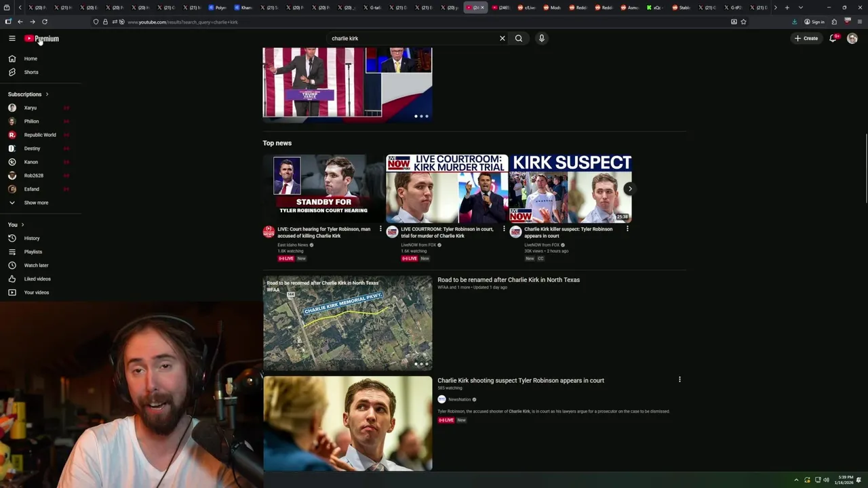The width and height of the screenshot is (868, 488).
Task: Switch to the xQc browser tab
Action: pyautogui.click(x=654, y=7)
